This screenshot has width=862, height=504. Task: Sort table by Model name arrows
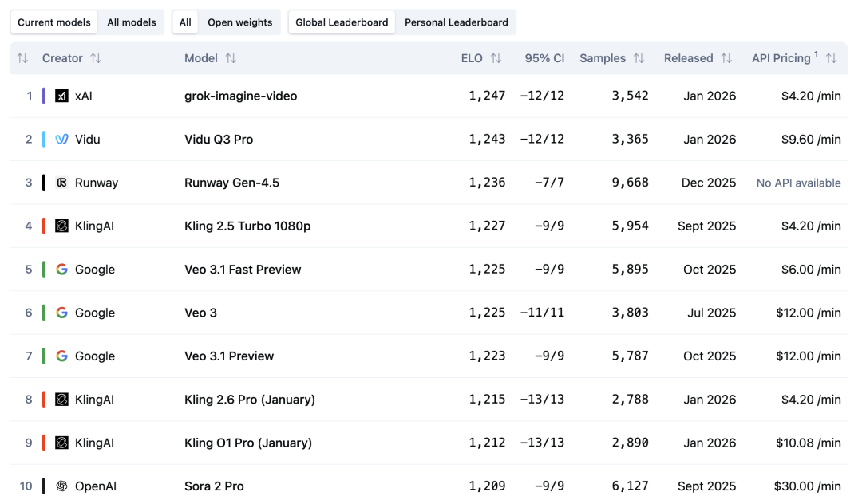point(231,58)
